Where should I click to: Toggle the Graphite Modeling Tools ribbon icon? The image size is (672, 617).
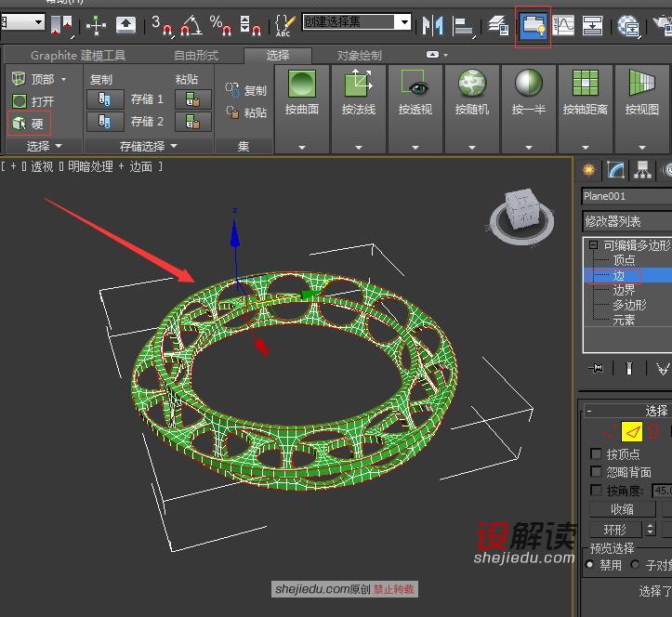pyautogui.click(x=533, y=26)
